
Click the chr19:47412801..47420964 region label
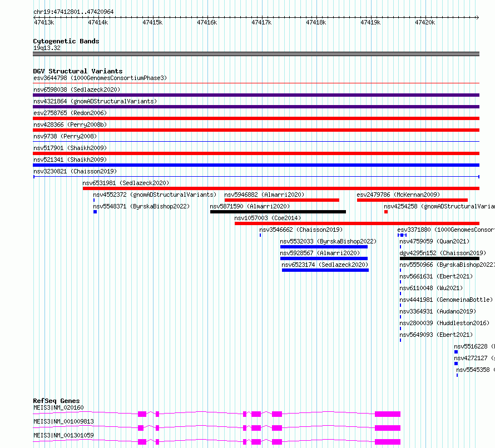[x=73, y=12]
